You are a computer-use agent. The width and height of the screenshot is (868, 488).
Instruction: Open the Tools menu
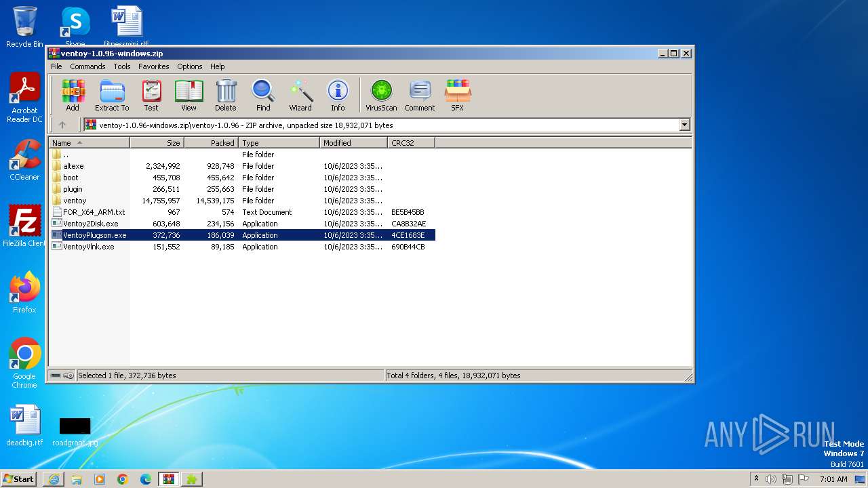122,66
